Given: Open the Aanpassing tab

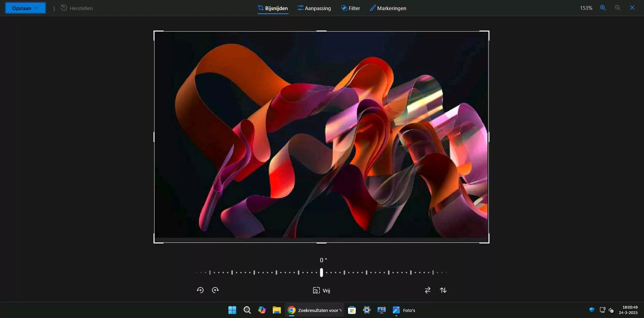Looking at the screenshot, I should pos(314,8).
